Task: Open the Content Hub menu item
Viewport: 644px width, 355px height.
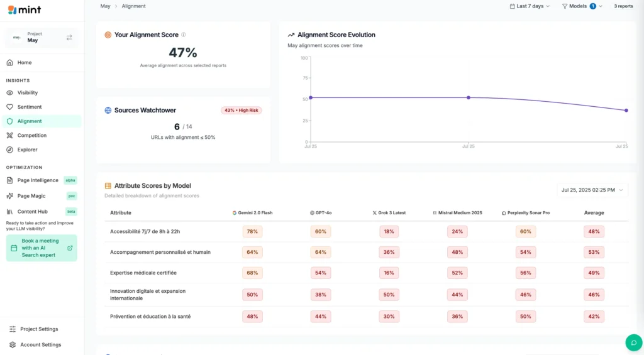Action: (32, 212)
